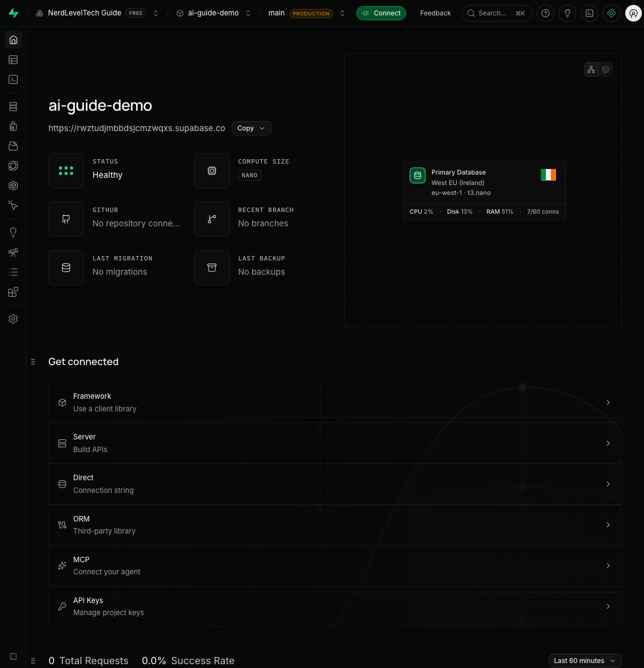
Task: Click the Recent Branch icon tile
Action: tap(212, 219)
